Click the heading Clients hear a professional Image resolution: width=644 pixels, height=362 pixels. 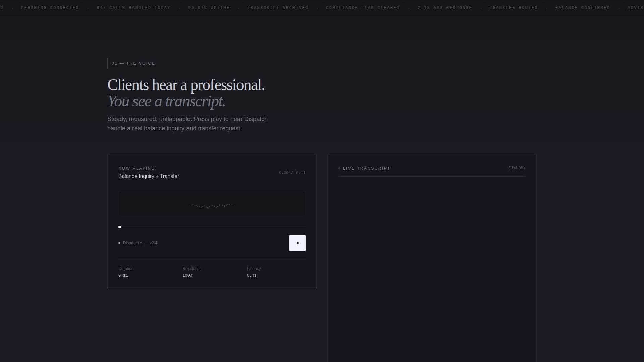(x=186, y=85)
